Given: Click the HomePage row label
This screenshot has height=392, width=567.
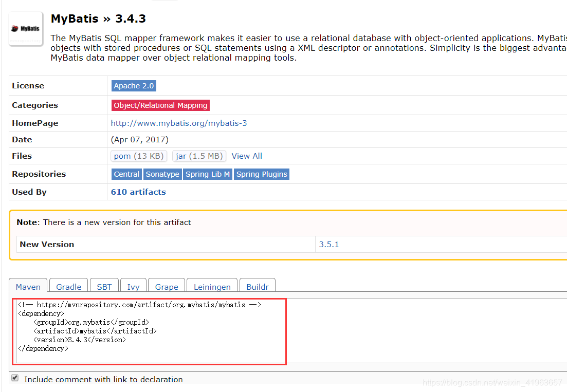Looking at the screenshot, I should click(x=35, y=123).
